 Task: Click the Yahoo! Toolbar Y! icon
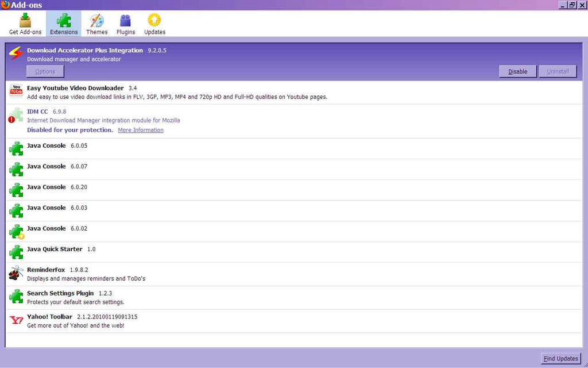pos(16,320)
